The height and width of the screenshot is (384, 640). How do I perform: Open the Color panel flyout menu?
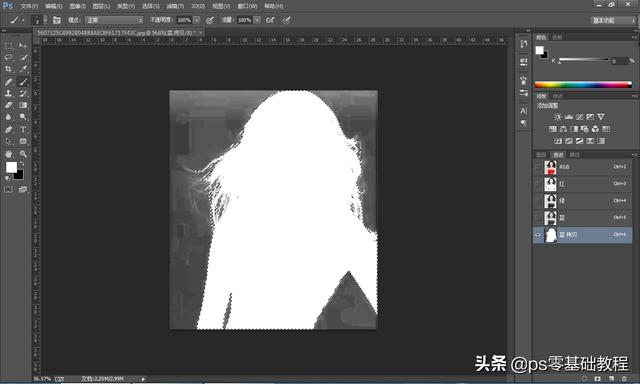click(634, 37)
